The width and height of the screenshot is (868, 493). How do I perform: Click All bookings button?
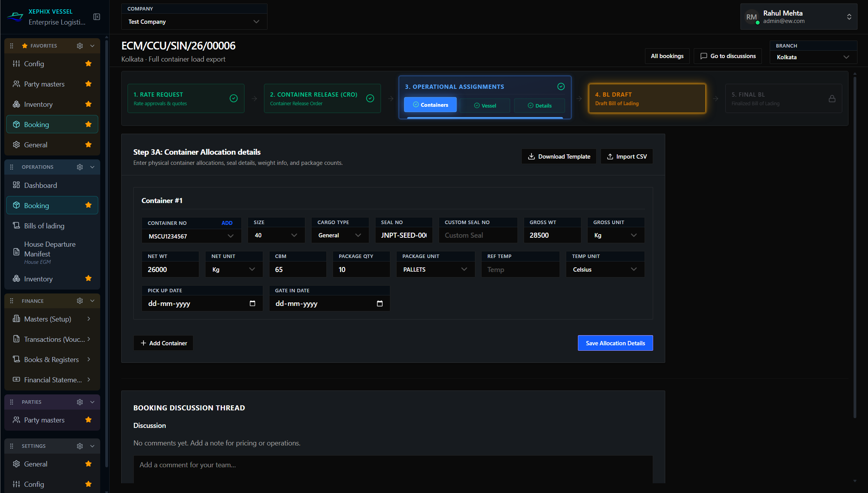[x=667, y=56]
